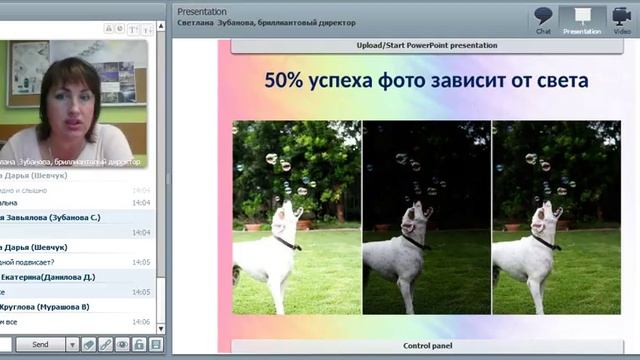Open the Video tab with camera icon

pyautogui.click(x=622, y=20)
